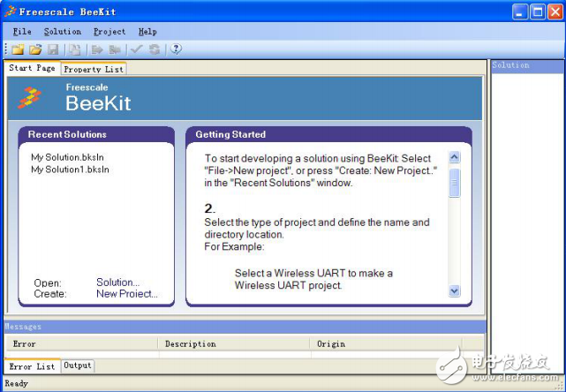Image resolution: width=566 pixels, height=392 pixels.
Task: Open the Project menu
Action: pyautogui.click(x=109, y=32)
